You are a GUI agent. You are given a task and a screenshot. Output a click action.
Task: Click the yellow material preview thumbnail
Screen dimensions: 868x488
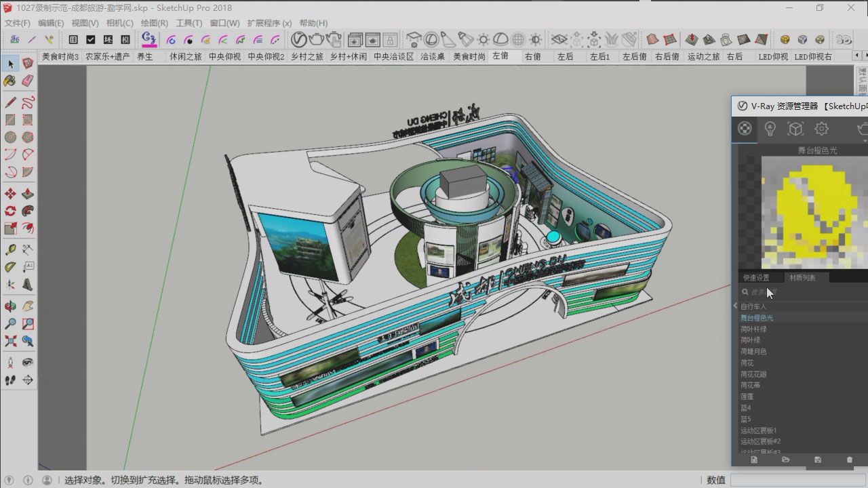tap(814, 213)
